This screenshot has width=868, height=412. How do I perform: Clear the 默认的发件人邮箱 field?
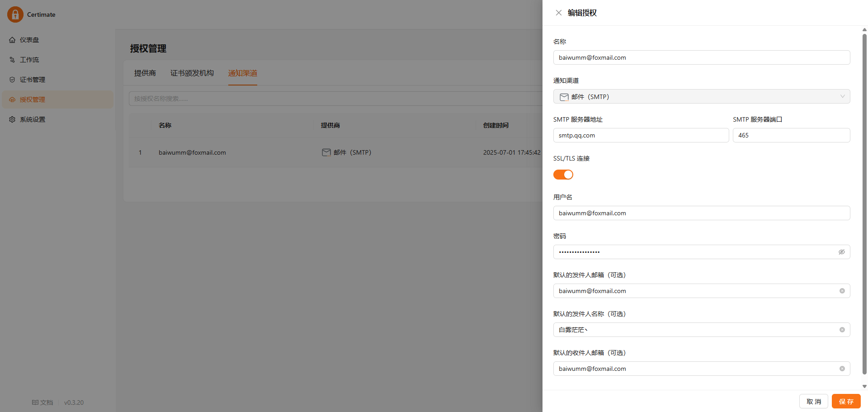tap(842, 291)
